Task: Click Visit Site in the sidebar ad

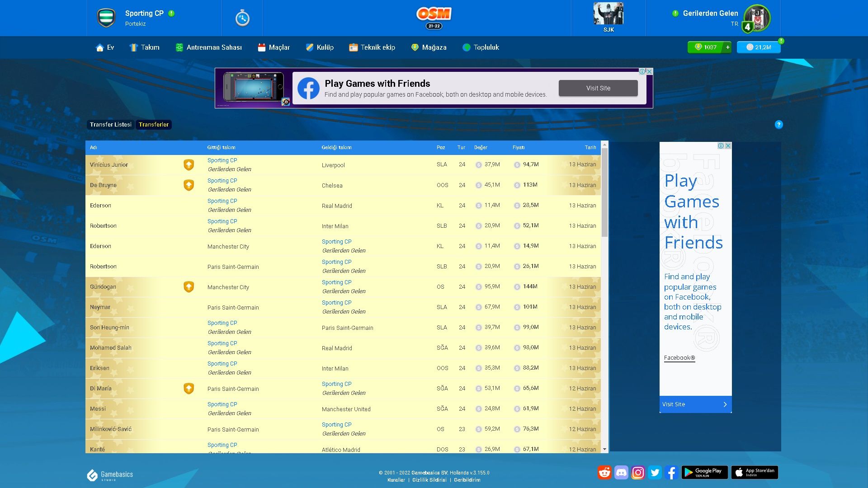Action: click(695, 404)
